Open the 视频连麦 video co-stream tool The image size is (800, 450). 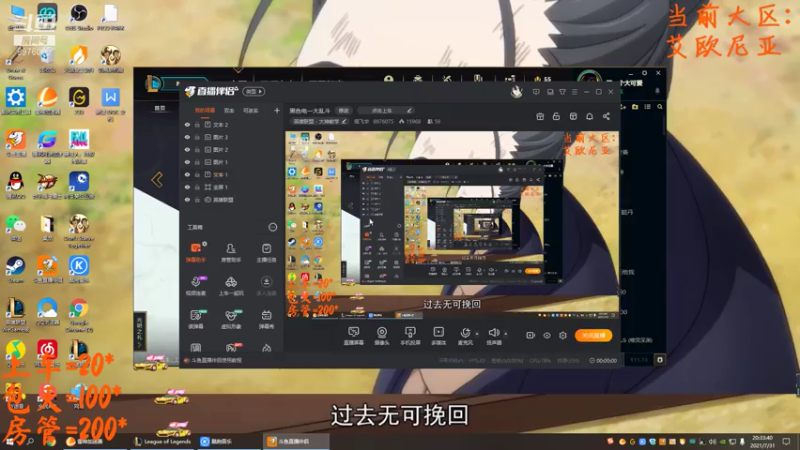195,286
